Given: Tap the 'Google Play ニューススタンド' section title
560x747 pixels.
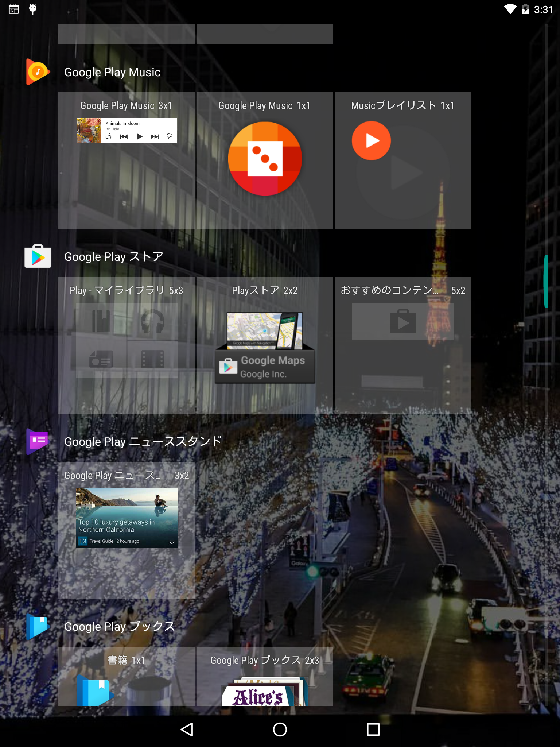Looking at the screenshot, I should tap(143, 442).
